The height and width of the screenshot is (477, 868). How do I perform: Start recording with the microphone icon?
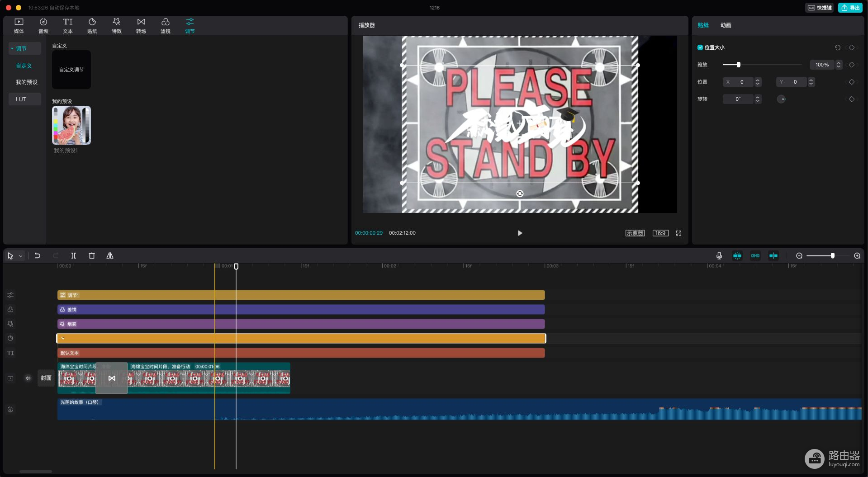coord(719,256)
